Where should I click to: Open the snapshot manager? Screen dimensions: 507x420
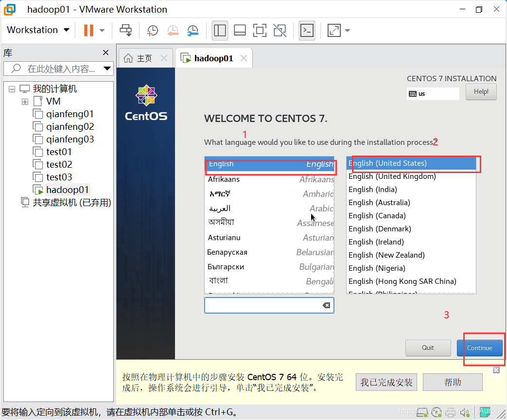point(193,31)
